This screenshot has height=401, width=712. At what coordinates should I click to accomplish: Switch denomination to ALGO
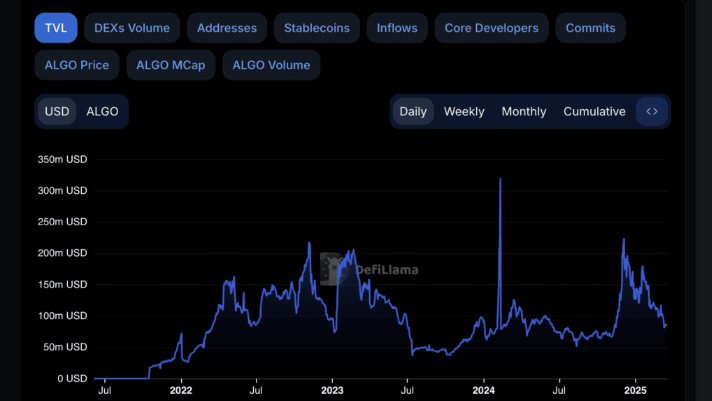pos(102,111)
